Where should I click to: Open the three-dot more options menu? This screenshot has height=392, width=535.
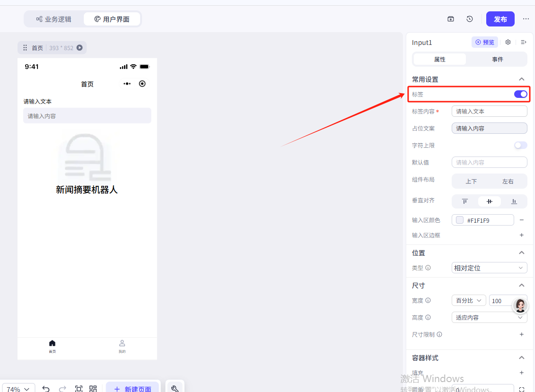[526, 19]
